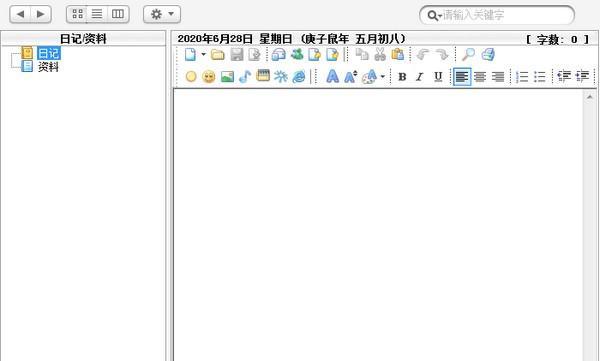
Task: Apply bulleted list formatting
Action: tap(540, 77)
